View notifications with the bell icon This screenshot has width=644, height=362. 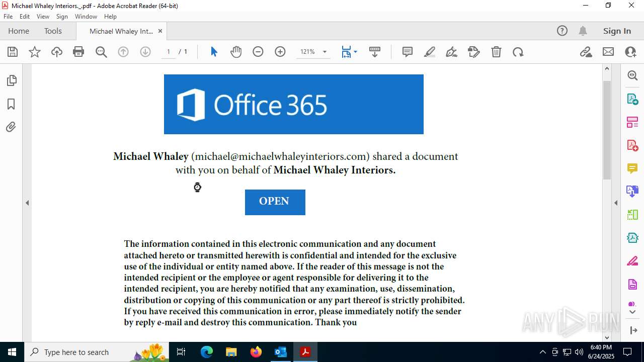coord(583,31)
